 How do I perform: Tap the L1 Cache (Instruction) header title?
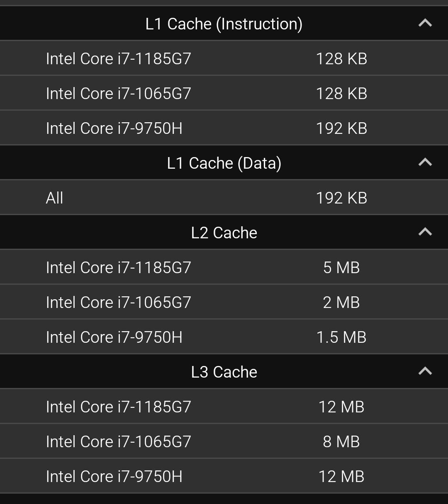coord(224,24)
